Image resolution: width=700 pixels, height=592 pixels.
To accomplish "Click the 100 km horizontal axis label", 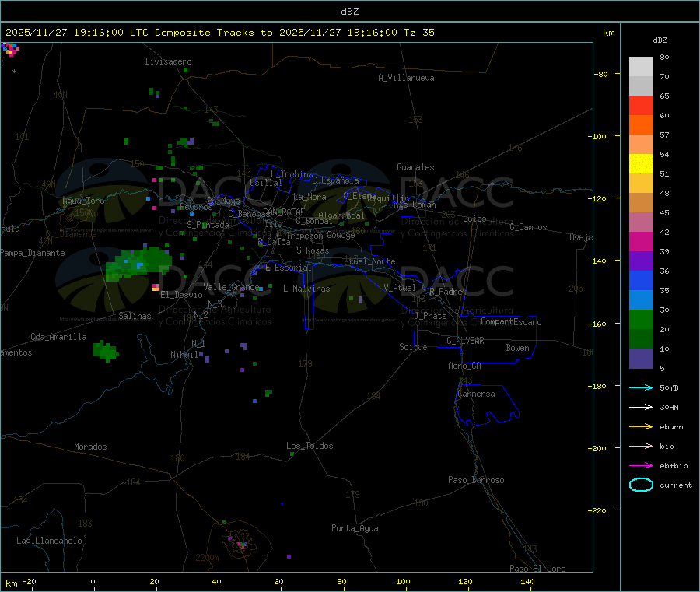I will [403, 581].
